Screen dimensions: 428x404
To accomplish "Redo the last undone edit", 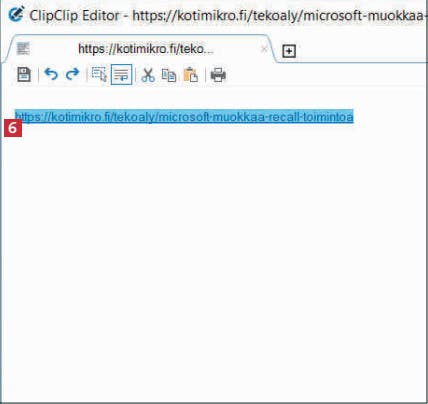I will tap(72, 74).
